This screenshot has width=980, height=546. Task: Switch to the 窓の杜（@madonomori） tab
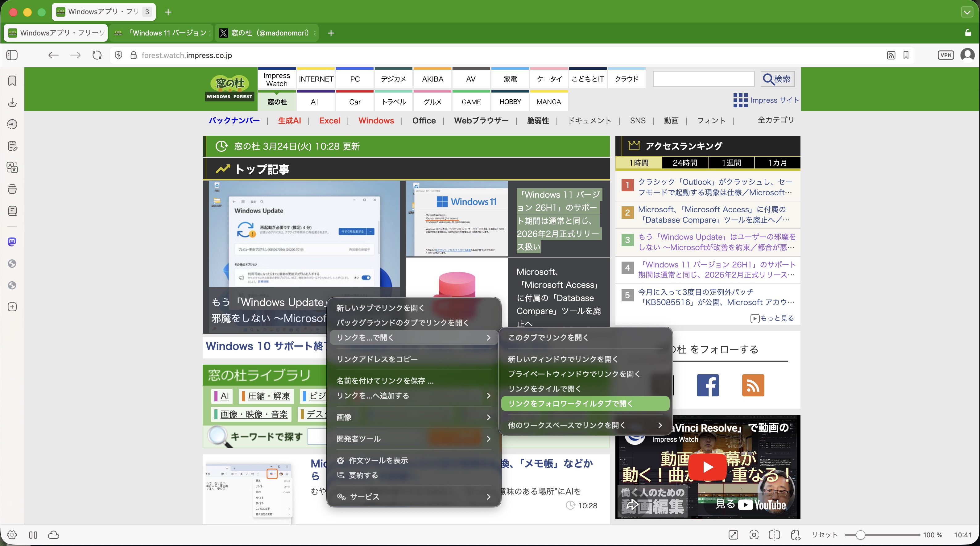coord(266,33)
